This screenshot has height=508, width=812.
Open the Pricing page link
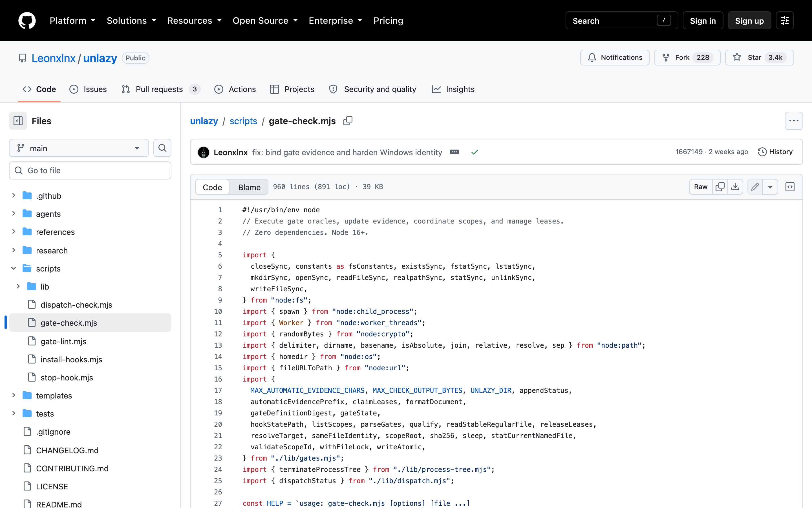coord(388,21)
